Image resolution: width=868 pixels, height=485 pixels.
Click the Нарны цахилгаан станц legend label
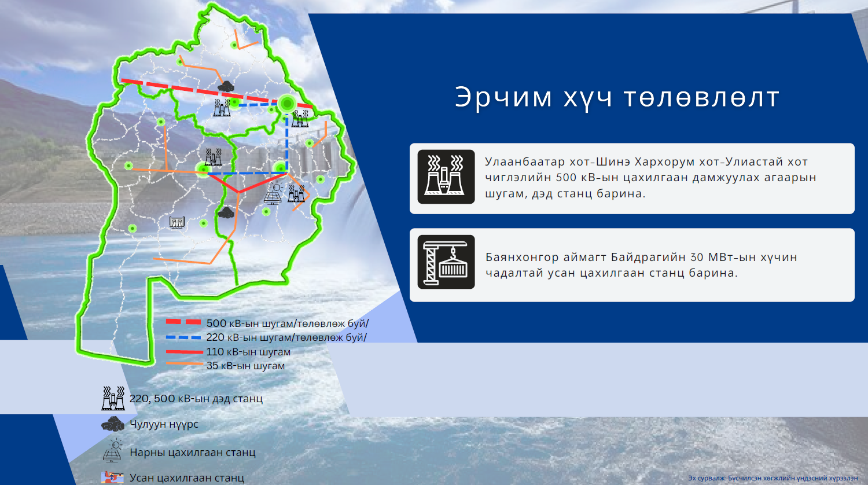coord(192,453)
